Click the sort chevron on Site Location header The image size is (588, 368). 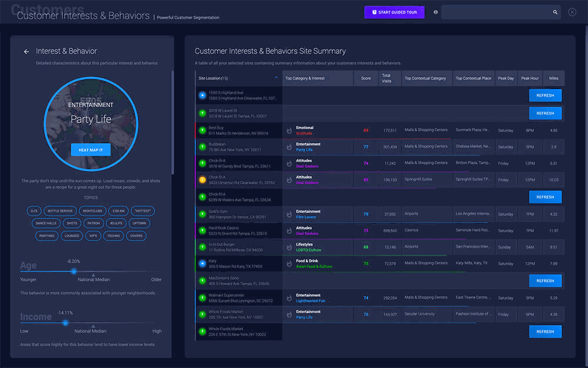point(276,77)
